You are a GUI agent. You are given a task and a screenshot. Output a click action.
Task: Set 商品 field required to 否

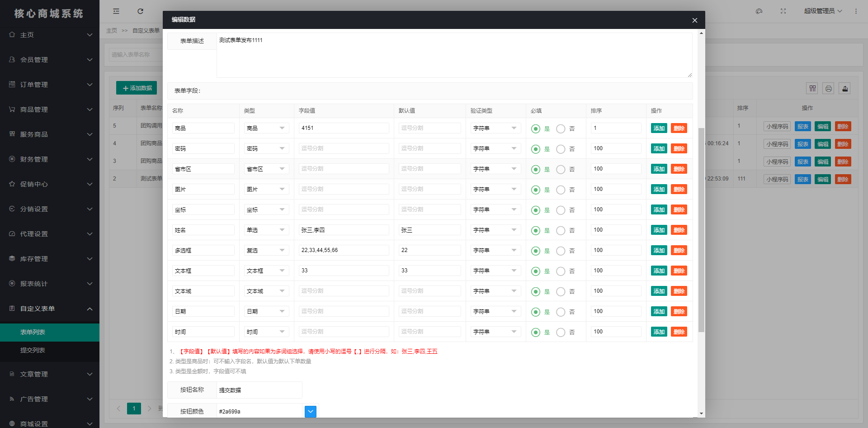click(566, 128)
